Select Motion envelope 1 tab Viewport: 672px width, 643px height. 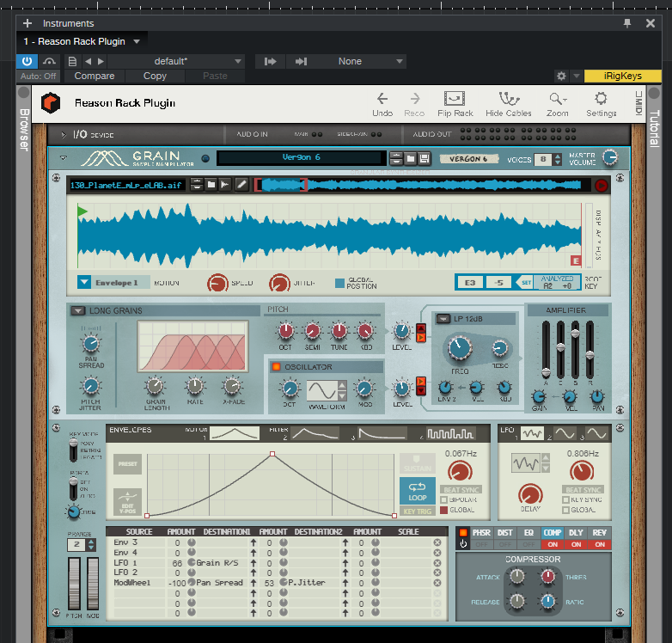tap(235, 433)
